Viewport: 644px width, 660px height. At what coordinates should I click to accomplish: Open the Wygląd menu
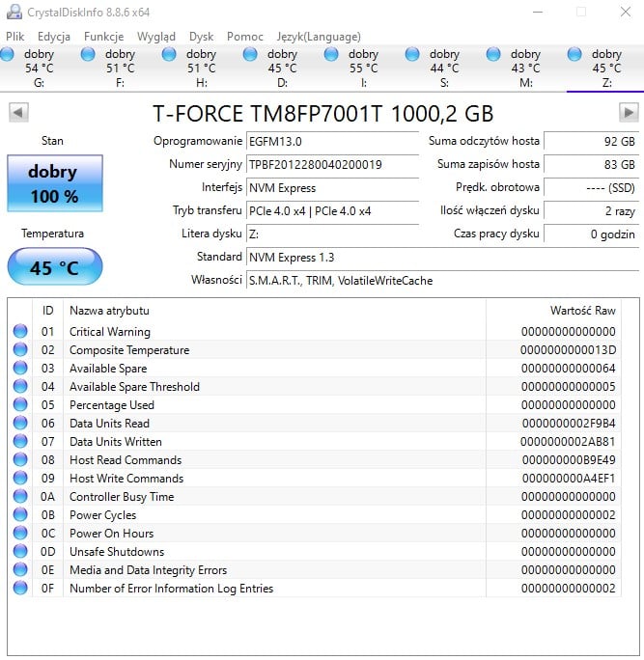pos(155,37)
